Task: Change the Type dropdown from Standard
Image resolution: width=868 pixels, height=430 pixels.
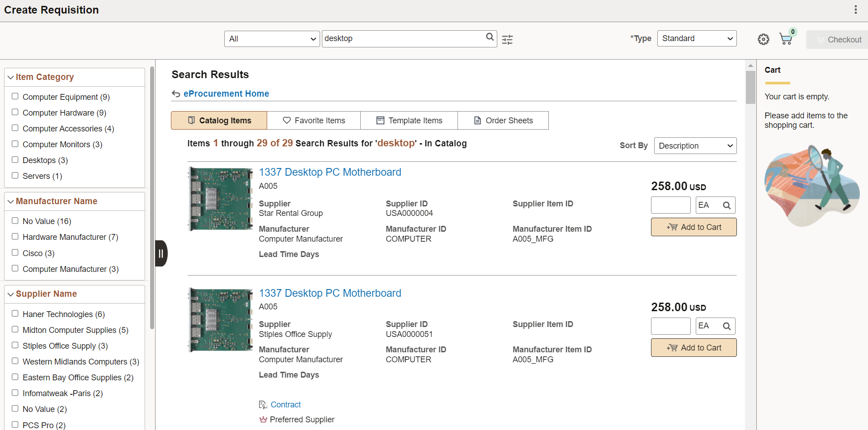Action: 696,38
